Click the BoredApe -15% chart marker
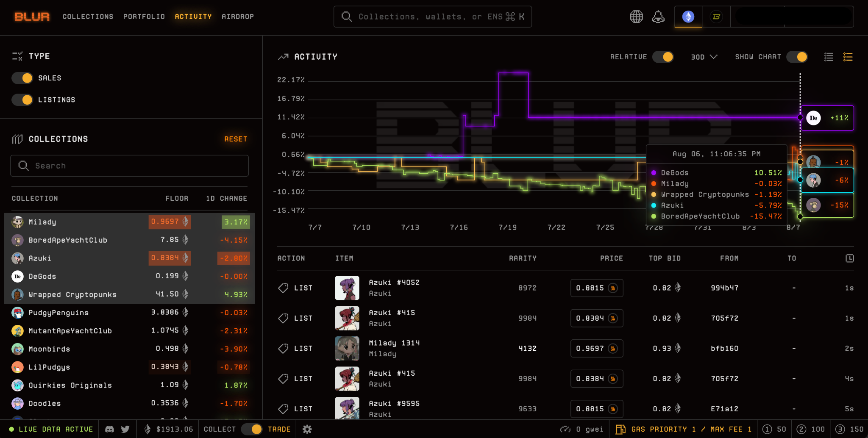The image size is (868, 438). tap(827, 205)
